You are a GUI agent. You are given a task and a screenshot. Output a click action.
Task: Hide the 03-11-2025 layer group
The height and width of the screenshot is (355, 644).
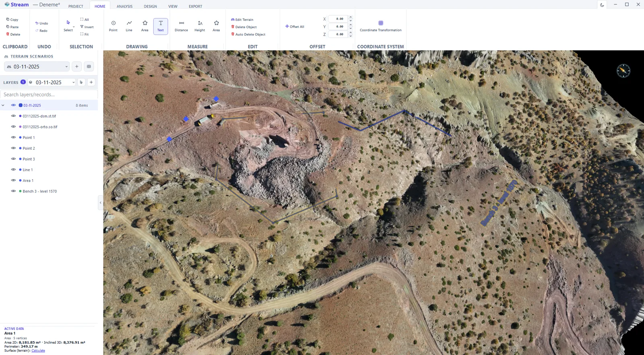tap(13, 105)
